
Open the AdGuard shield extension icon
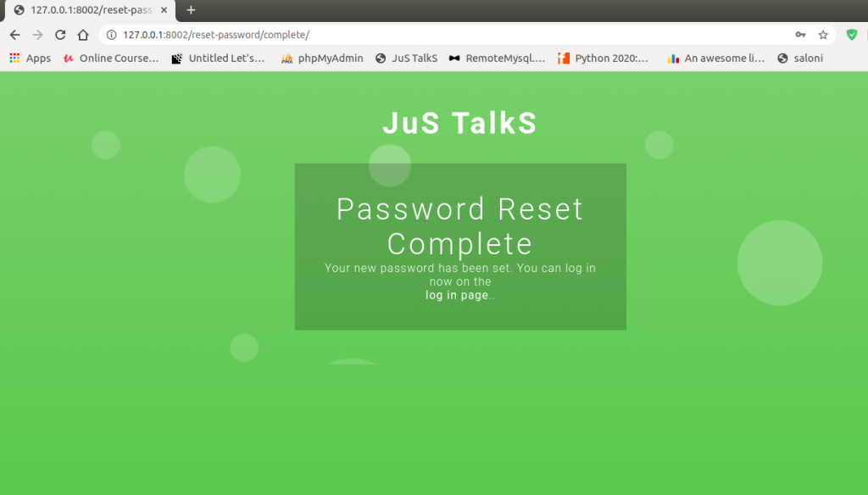coord(854,36)
